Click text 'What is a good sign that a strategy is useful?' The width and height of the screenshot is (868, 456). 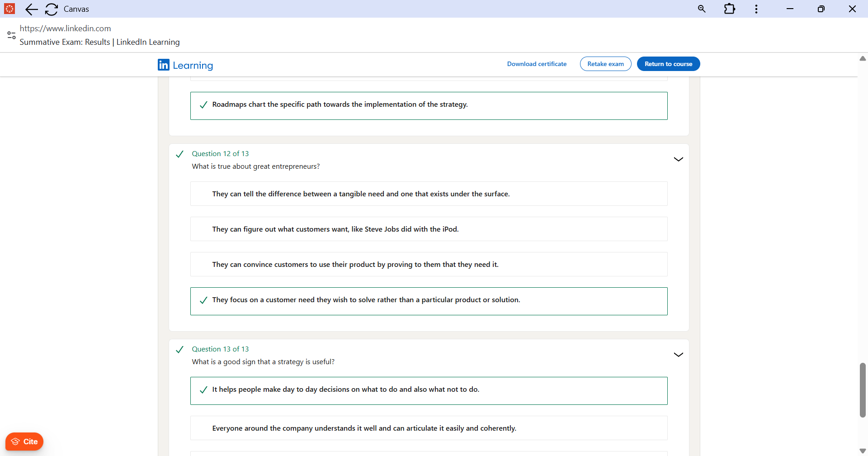263,362
